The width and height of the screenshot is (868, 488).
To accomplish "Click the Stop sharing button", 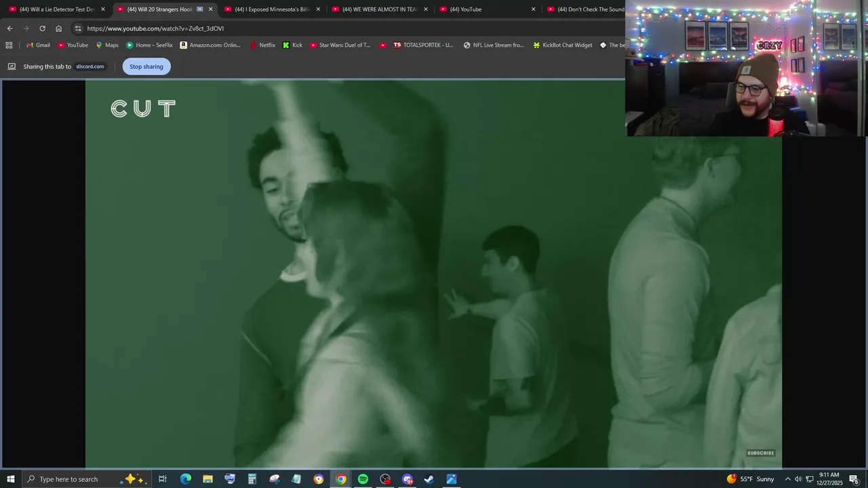I will pos(146,66).
